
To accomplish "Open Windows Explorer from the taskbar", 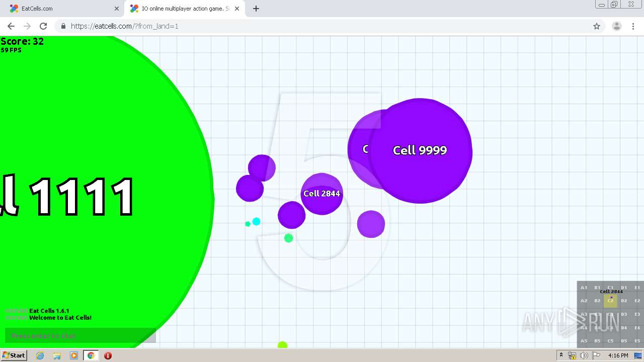I will (x=57, y=355).
